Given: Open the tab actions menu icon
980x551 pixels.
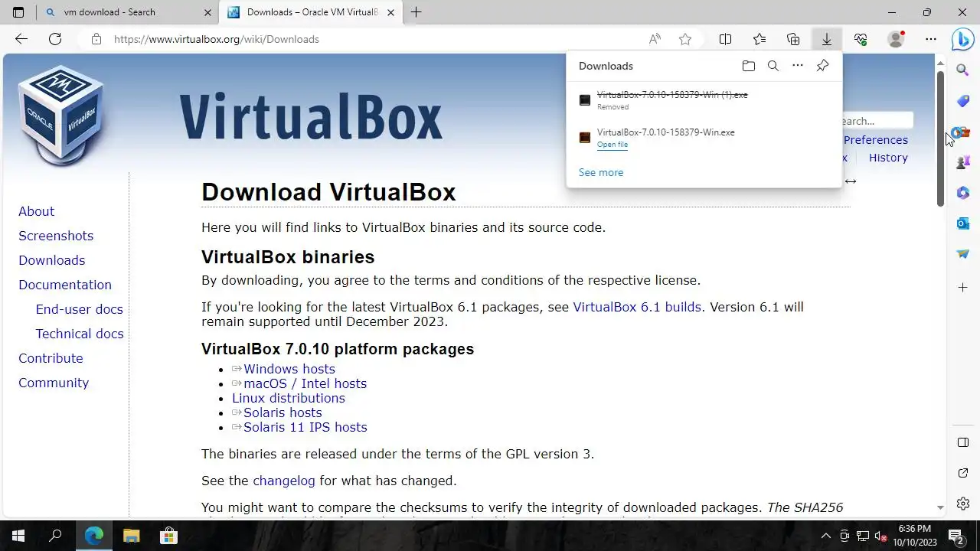Looking at the screenshot, I should pyautogui.click(x=18, y=12).
